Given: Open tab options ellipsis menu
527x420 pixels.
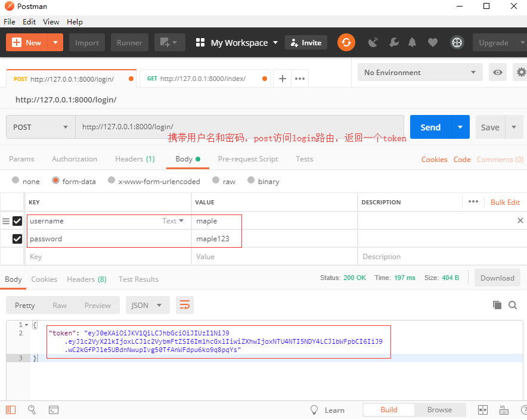Looking at the screenshot, I should (x=300, y=79).
